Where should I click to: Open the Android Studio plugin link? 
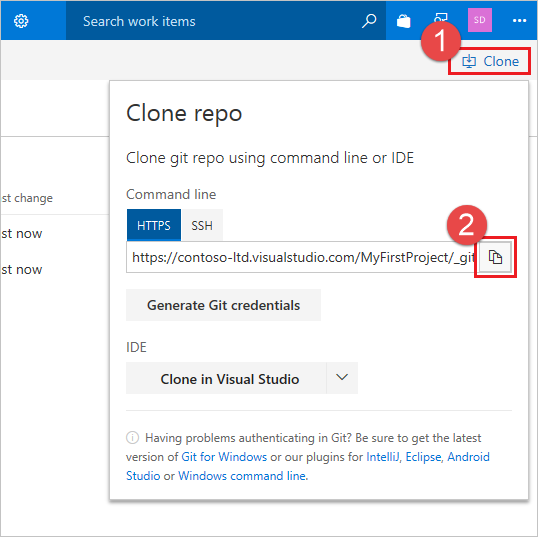[x=468, y=457]
